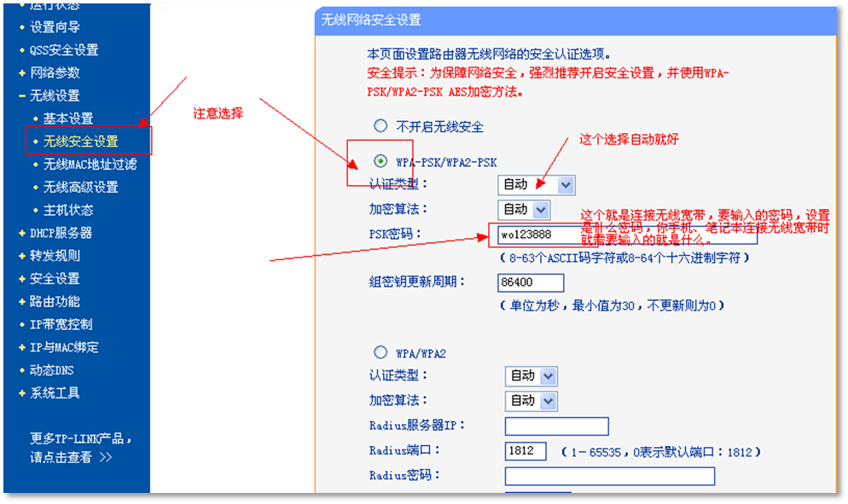Click 请点击查看 >> link for TP-LINK products
This screenshot has width=848, height=504.
click(x=71, y=457)
